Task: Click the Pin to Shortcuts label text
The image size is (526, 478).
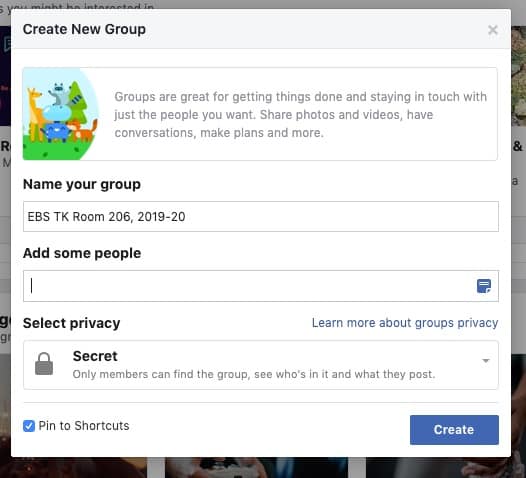Action: pyautogui.click(x=84, y=426)
